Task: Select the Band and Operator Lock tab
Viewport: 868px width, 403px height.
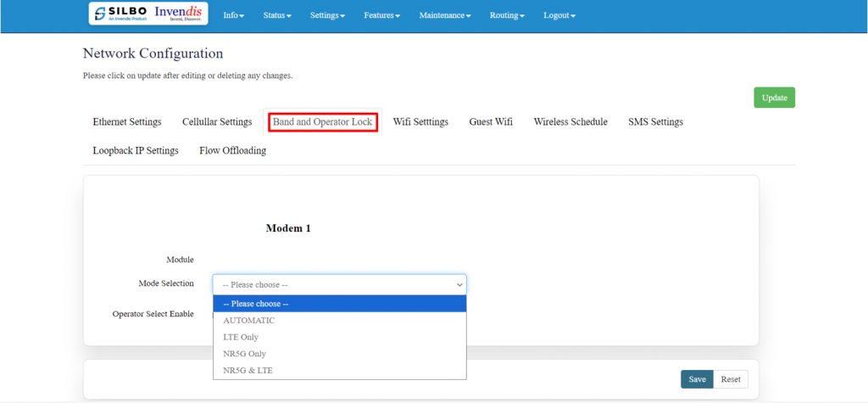Action: pos(322,122)
